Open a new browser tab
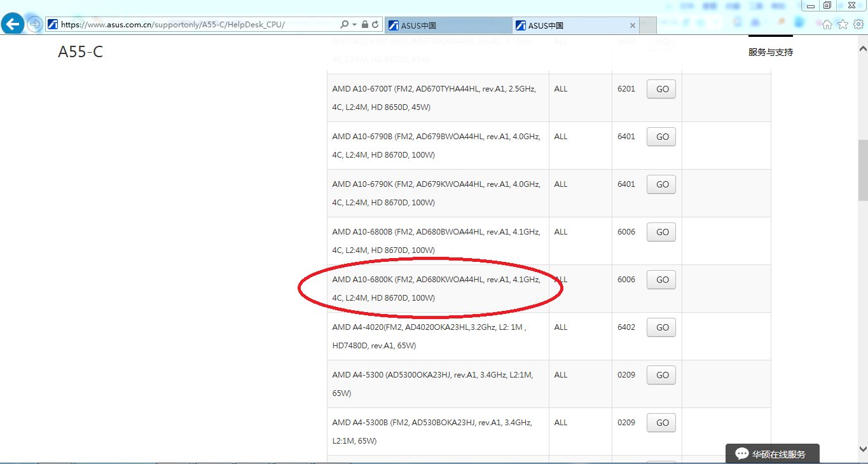The width and height of the screenshot is (868, 464). coord(647,25)
